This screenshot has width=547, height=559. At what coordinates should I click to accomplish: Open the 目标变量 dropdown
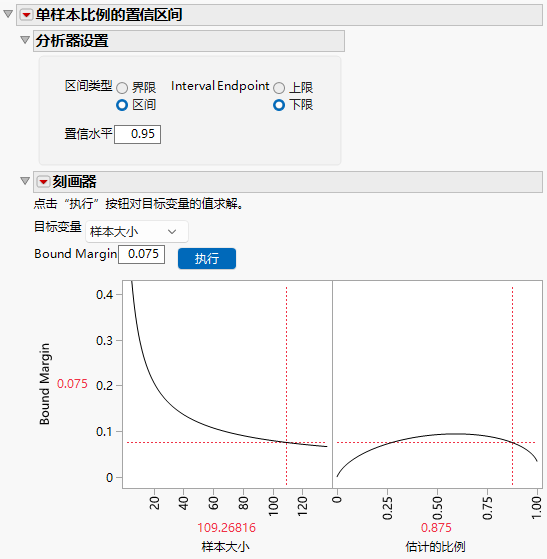point(137,232)
